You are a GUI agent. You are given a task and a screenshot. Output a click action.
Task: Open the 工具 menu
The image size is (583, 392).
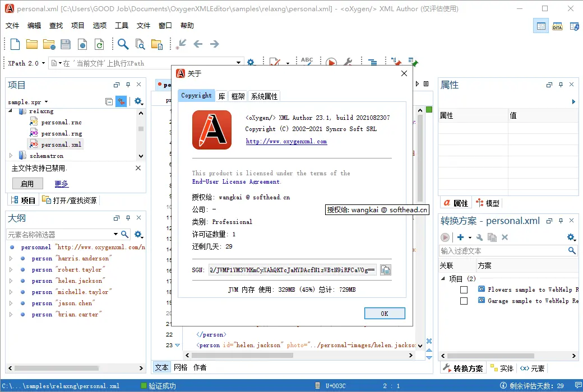pyautogui.click(x=121, y=26)
